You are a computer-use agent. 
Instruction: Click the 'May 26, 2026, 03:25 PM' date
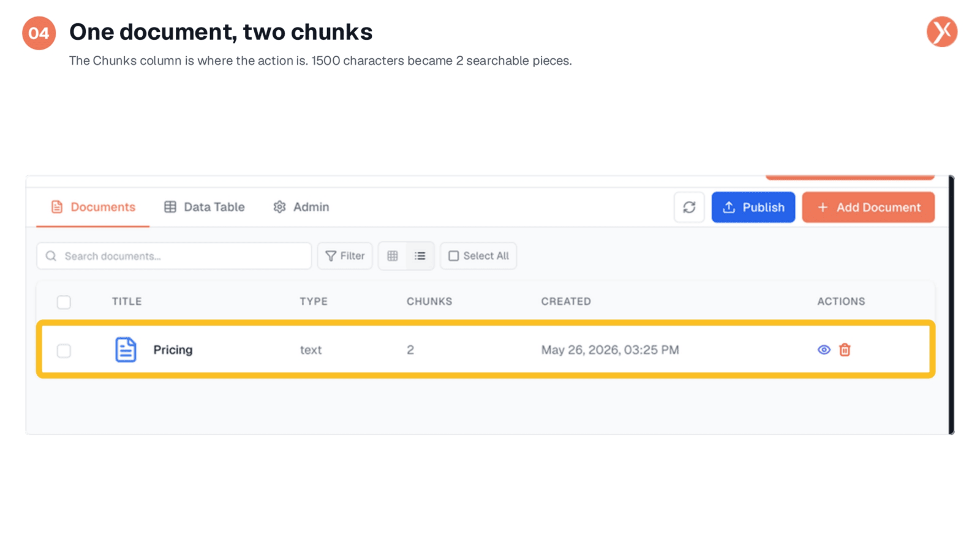click(610, 350)
